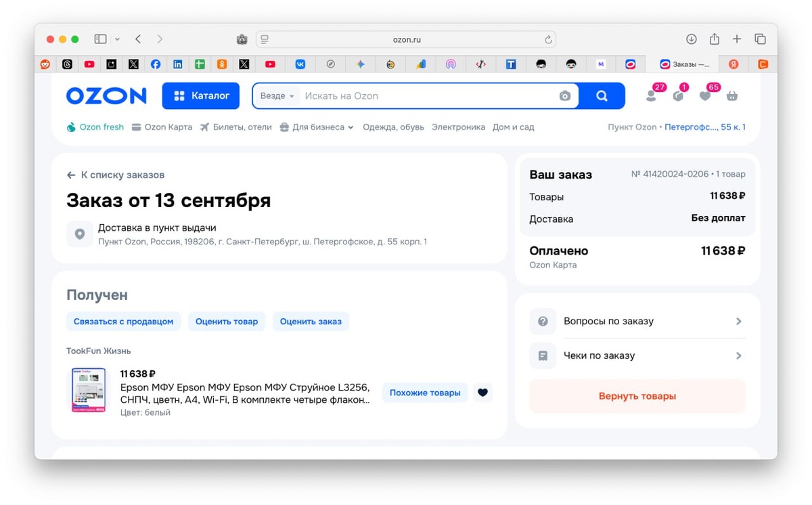Click the Ozon logo

point(106,96)
